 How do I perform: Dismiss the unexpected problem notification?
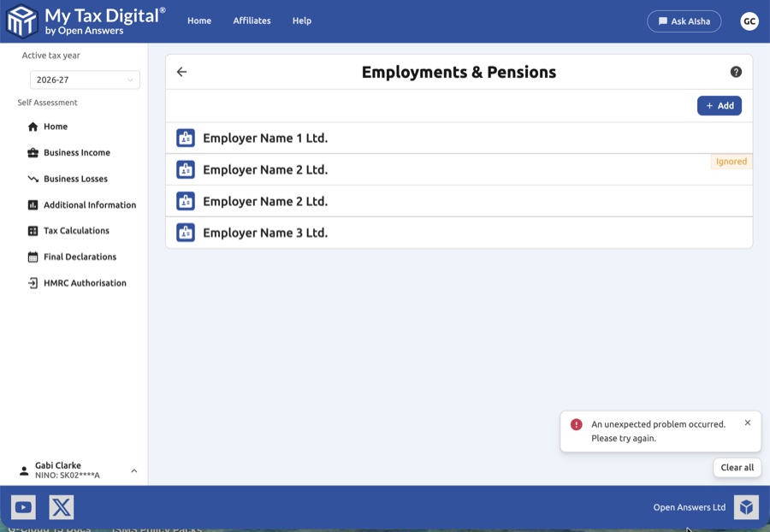coord(747,421)
